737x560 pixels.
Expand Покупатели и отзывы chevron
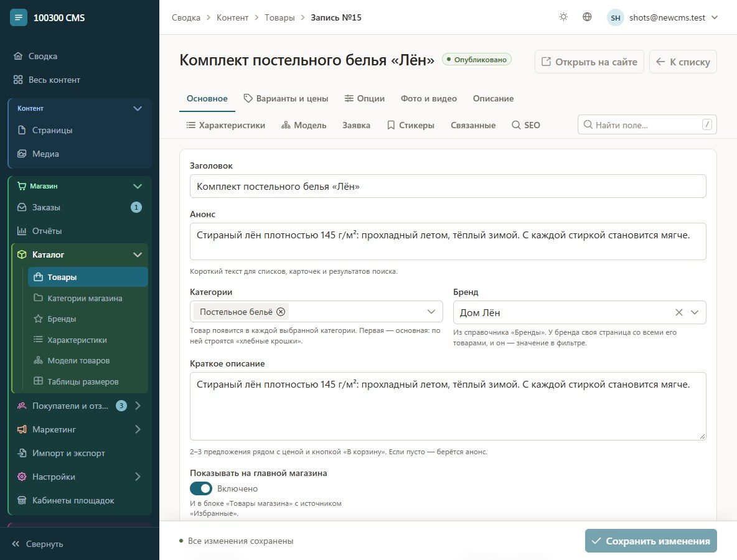pos(138,406)
